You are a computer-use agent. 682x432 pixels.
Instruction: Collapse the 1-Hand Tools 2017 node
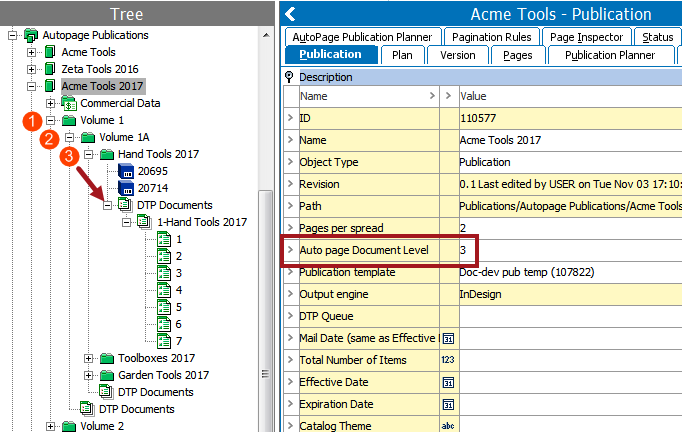tap(127, 222)
